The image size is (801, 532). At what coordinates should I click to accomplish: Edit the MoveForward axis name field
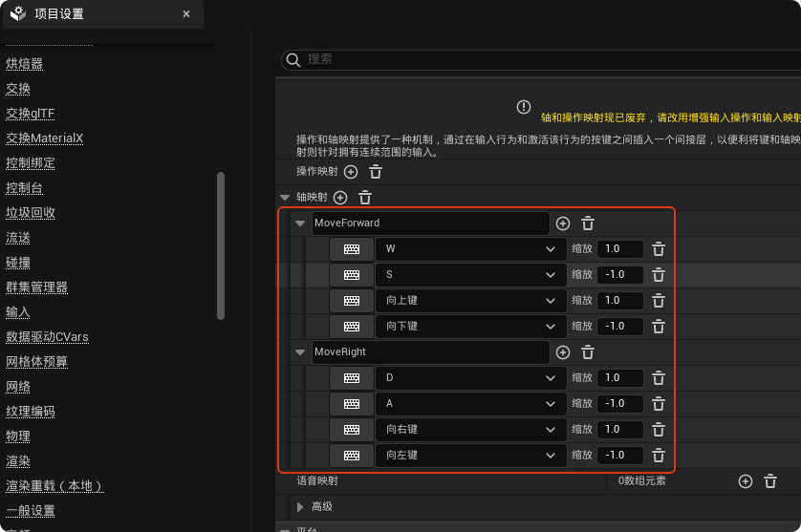431,223
